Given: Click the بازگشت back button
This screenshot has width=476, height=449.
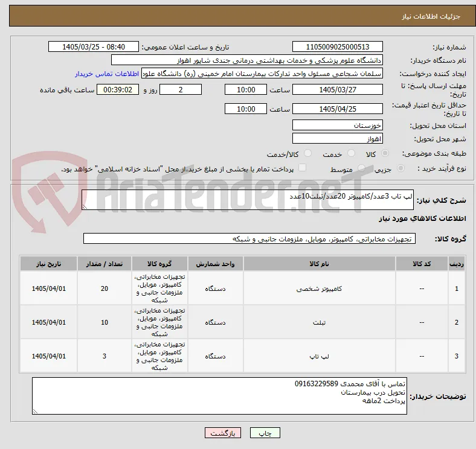Looking at the screenshot, I should click(x=223, y=433).
